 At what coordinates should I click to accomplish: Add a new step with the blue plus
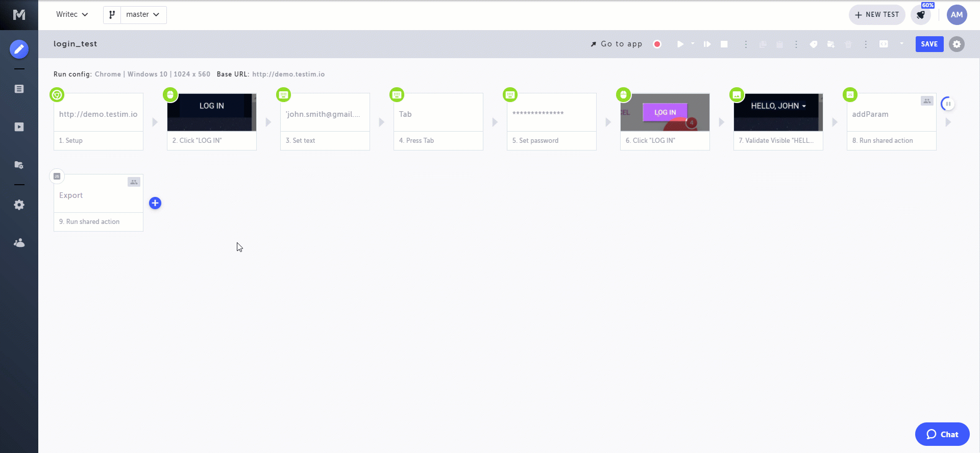(155, 203)
